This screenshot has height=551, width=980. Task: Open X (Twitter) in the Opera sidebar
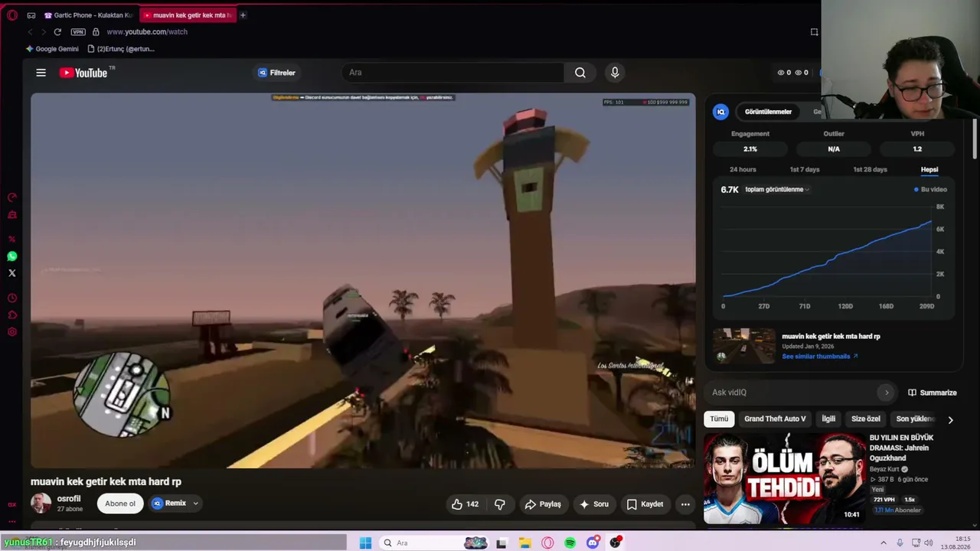(x=12, y=273)
